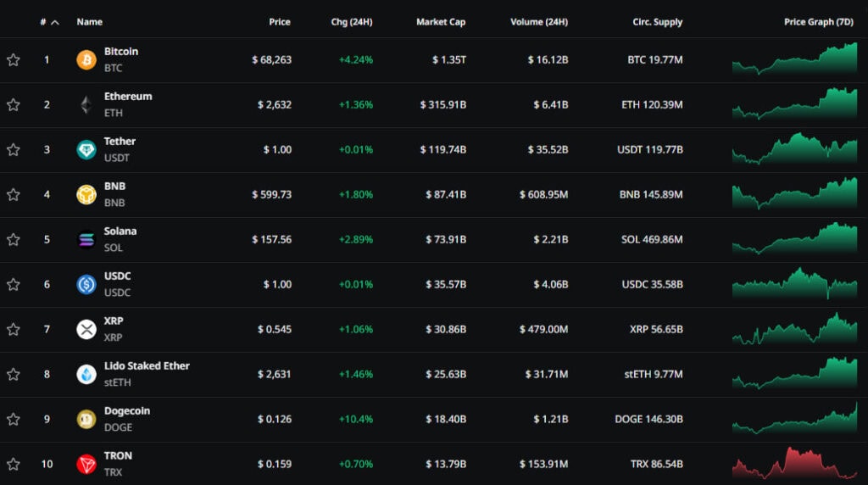Favorite USDC using its star

(14, 285)
